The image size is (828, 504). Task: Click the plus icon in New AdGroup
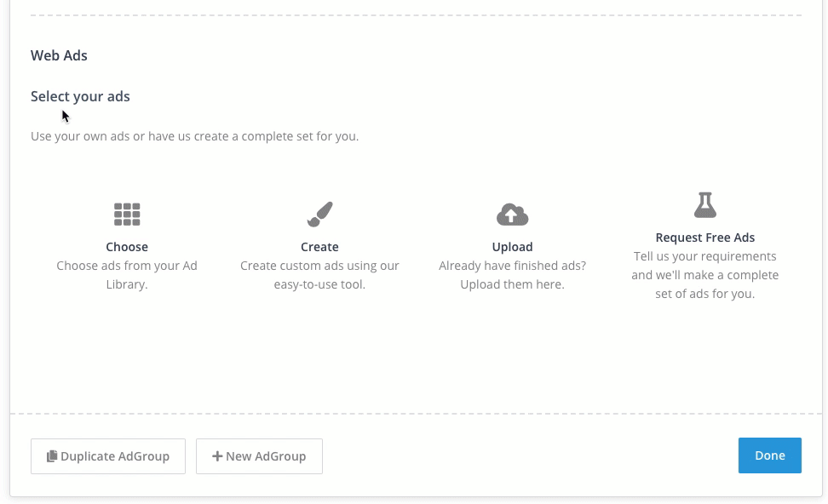coord(217,456)
